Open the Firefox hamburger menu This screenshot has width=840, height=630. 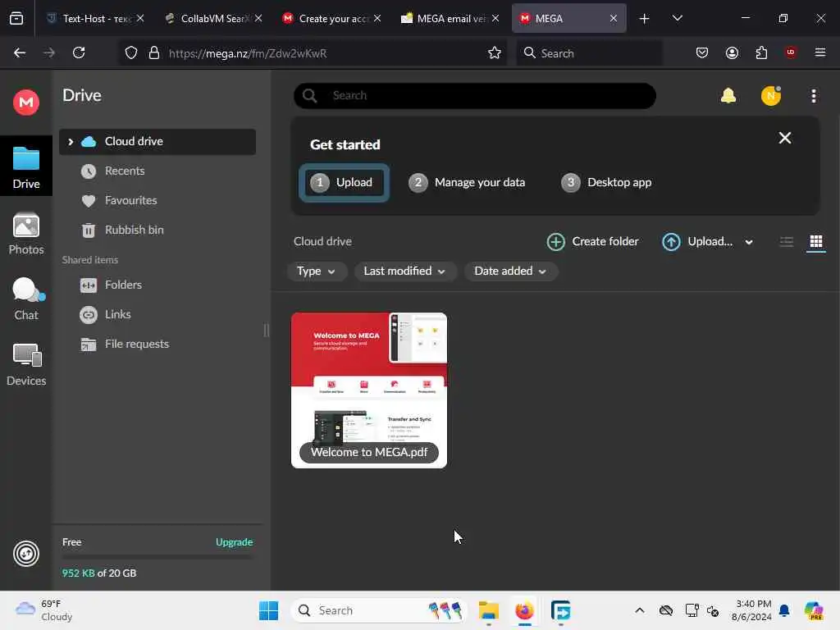(x=819, y=52)
